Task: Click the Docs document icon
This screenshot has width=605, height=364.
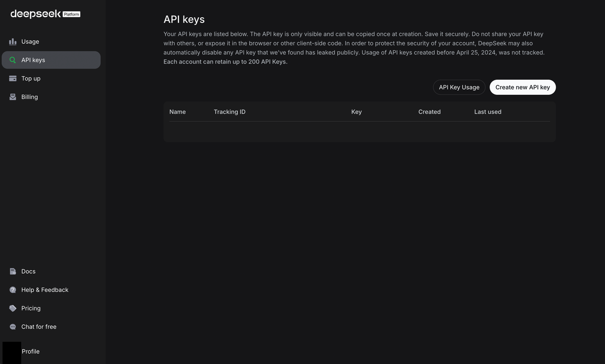Action: click(x=13, y=271)
